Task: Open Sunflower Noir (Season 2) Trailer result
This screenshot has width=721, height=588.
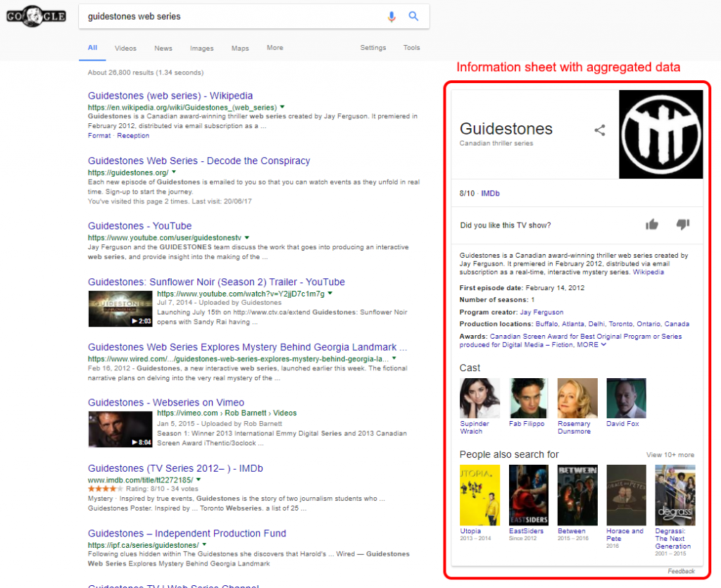Action: tap(217, 282)
